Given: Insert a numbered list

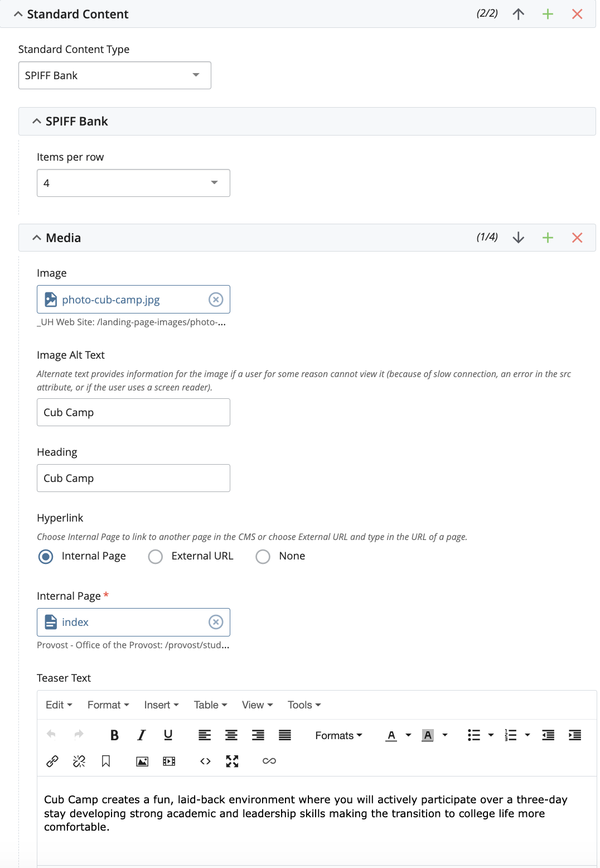Looking at the screenshot, I should coord(511,735).
